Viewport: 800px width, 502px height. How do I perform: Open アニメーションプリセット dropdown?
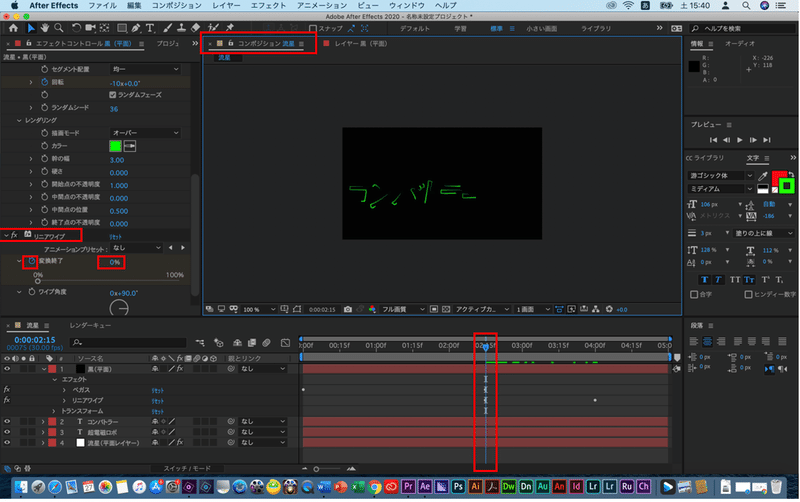136,248
